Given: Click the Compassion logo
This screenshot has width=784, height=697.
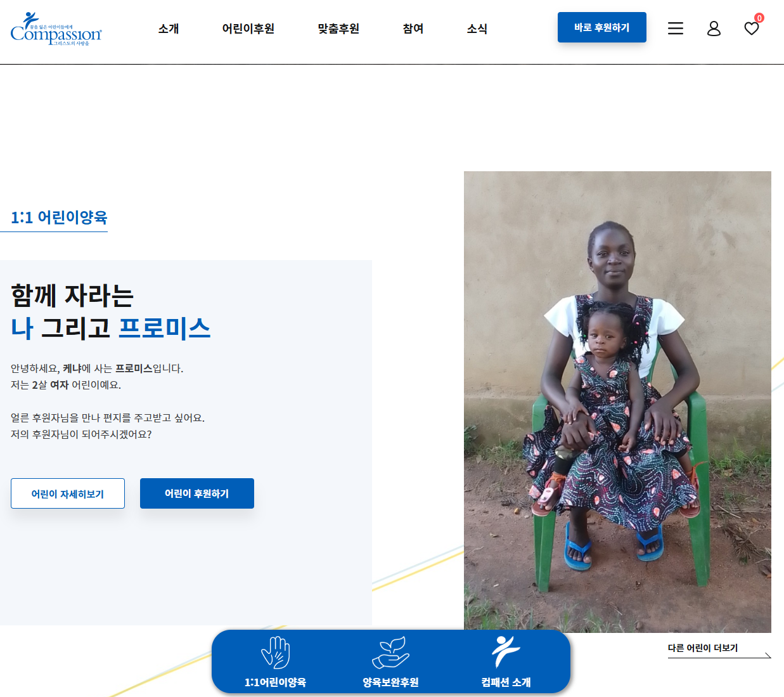Looking at the screenshot, I should (56, 29).
